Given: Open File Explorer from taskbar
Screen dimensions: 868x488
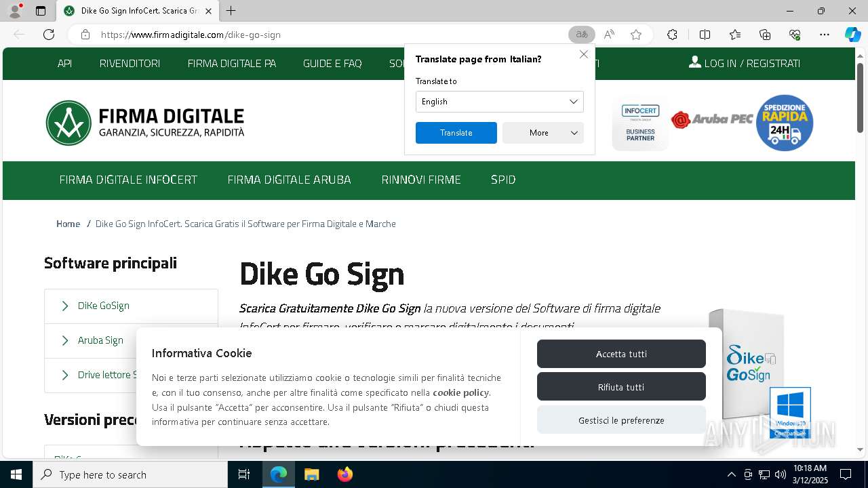Looking at the screenshot, I should 311,474.
